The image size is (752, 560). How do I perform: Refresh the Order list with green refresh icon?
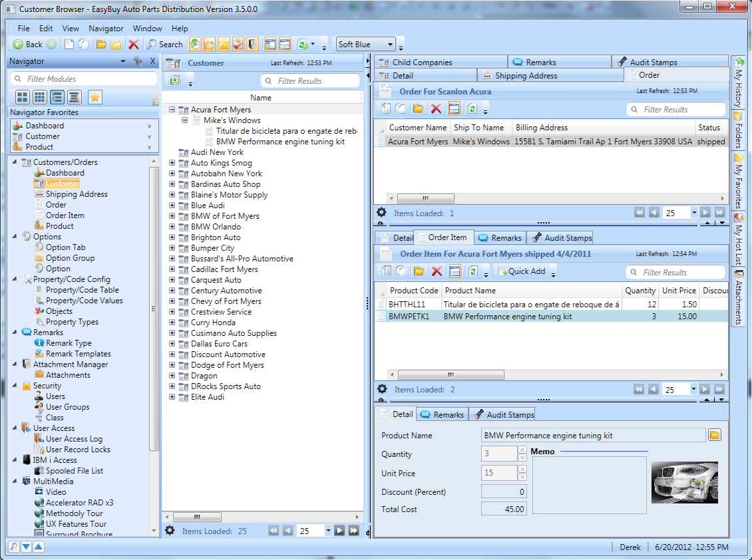pos(472,109)
